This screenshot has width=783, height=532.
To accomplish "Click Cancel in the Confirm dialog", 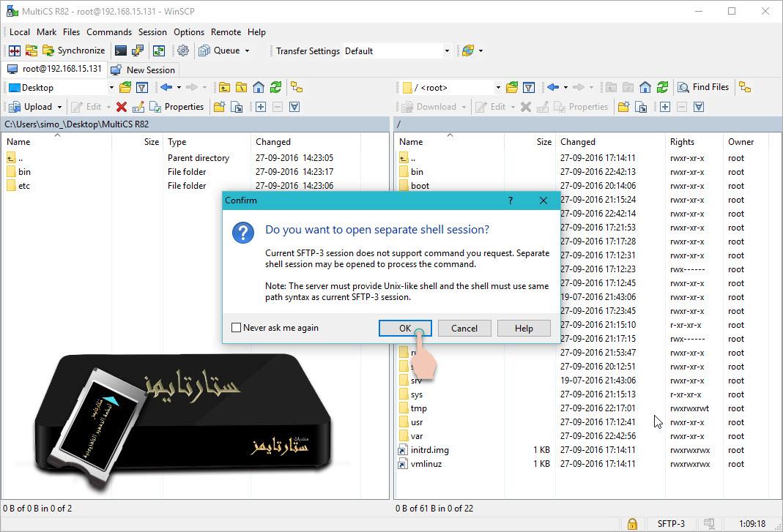I will (464, 328).
